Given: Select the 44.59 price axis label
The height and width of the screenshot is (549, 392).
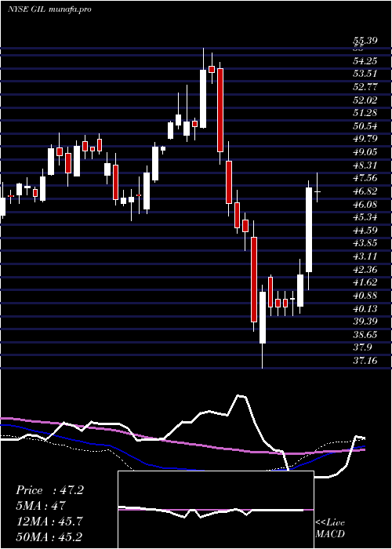Looking at the screenshot, I should coord(365,231).
